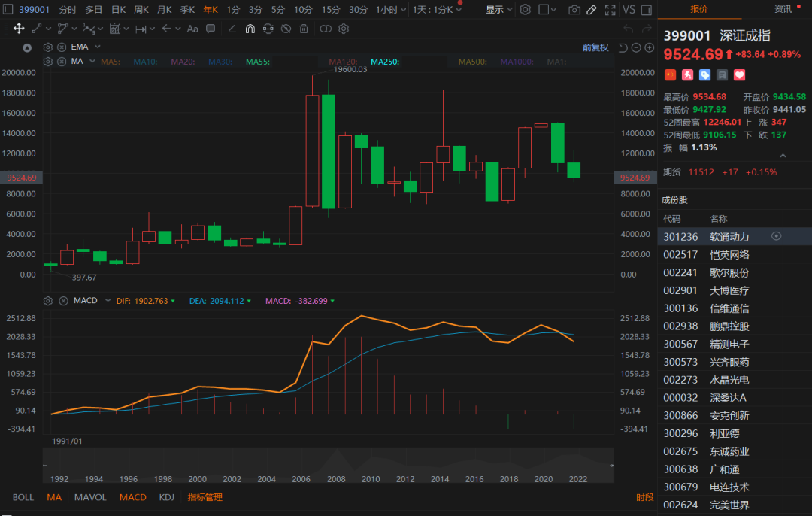Open MACD indicator settings gear
Image resolution: width=812 pixels, height=516 pixels.
pyautogui.click(x=47, y=301)
